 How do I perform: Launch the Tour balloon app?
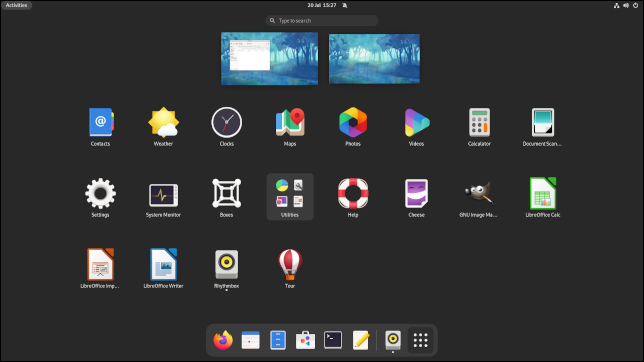coord(290,269)
